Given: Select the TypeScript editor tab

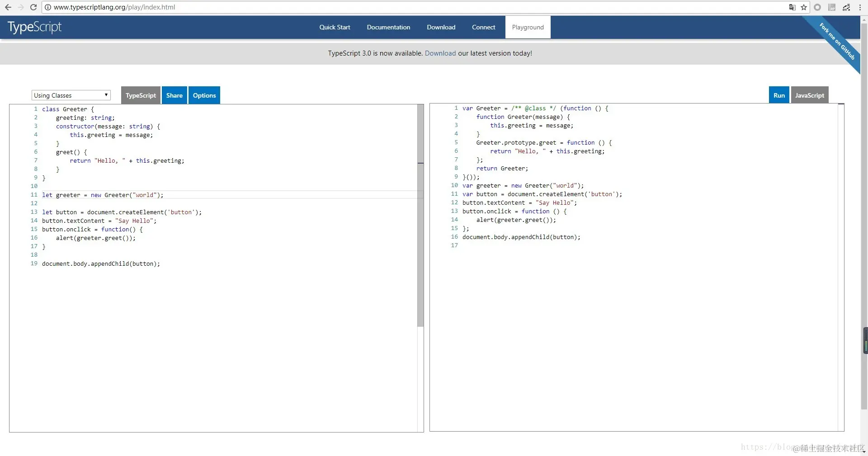Looking at the screenshot, I should click(141, 95).
